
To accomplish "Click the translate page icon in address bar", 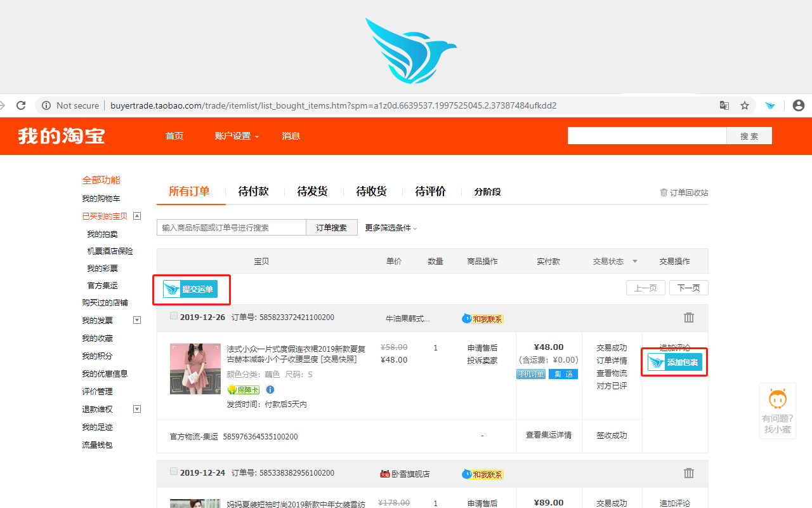I will click(x=724, y=105).
